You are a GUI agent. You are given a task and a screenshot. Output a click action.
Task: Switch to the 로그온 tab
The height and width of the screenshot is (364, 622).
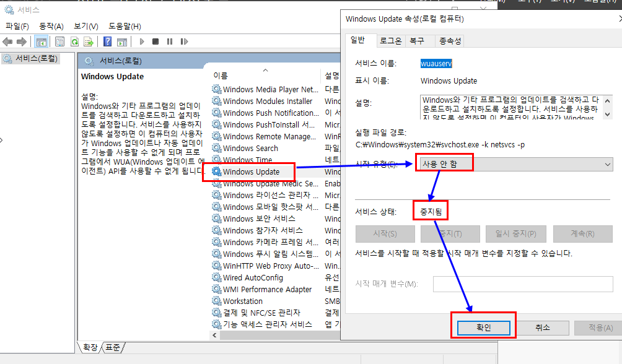(390, 41)
